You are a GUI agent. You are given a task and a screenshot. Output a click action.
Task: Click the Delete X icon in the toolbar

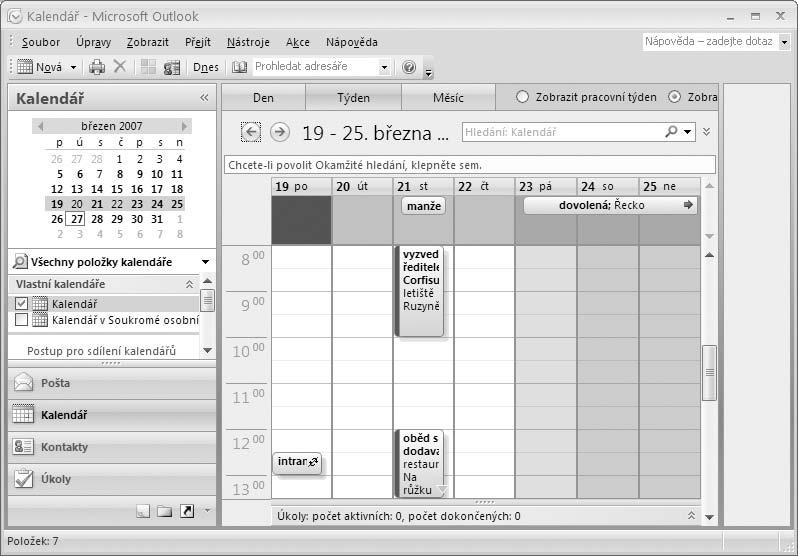coord(120,66)
